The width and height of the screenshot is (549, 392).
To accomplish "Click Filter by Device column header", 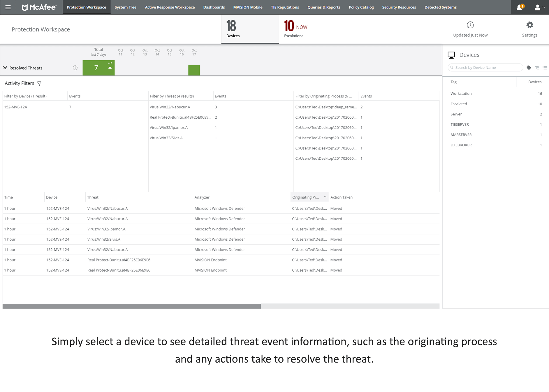I will click(35, 96).
